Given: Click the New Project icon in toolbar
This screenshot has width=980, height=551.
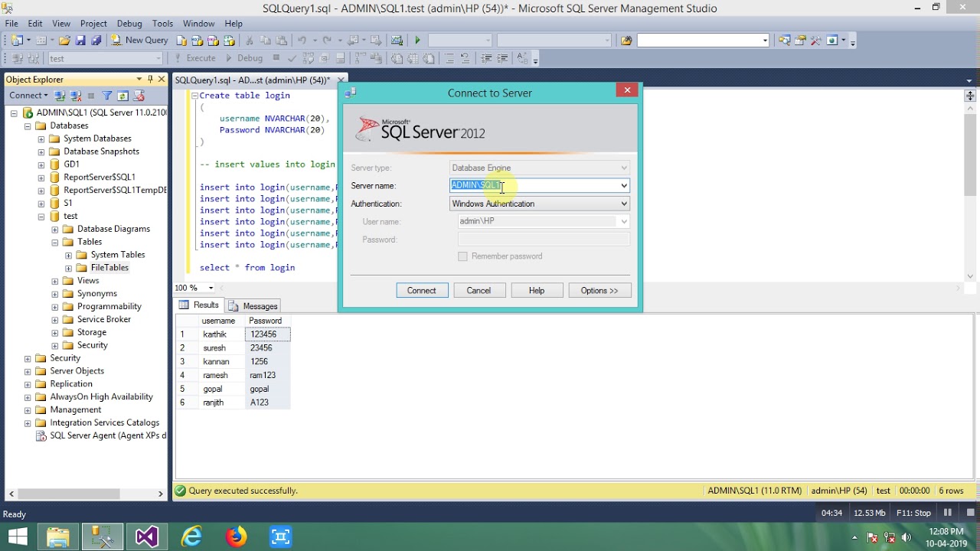Looking at the screenshot, I should 18,41.
